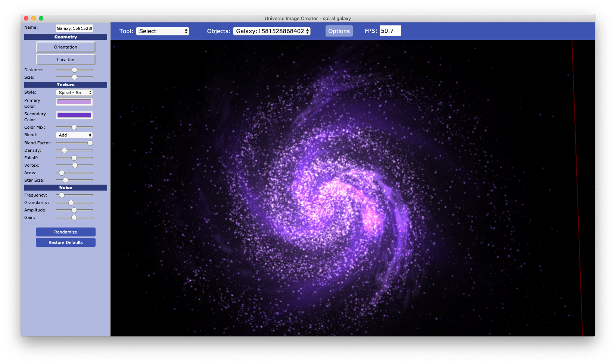Viewport: 616px width, 364px height.
Task: Click the Granularity slider under Noise
Action: pyautogui.click(x=71, y=203)
